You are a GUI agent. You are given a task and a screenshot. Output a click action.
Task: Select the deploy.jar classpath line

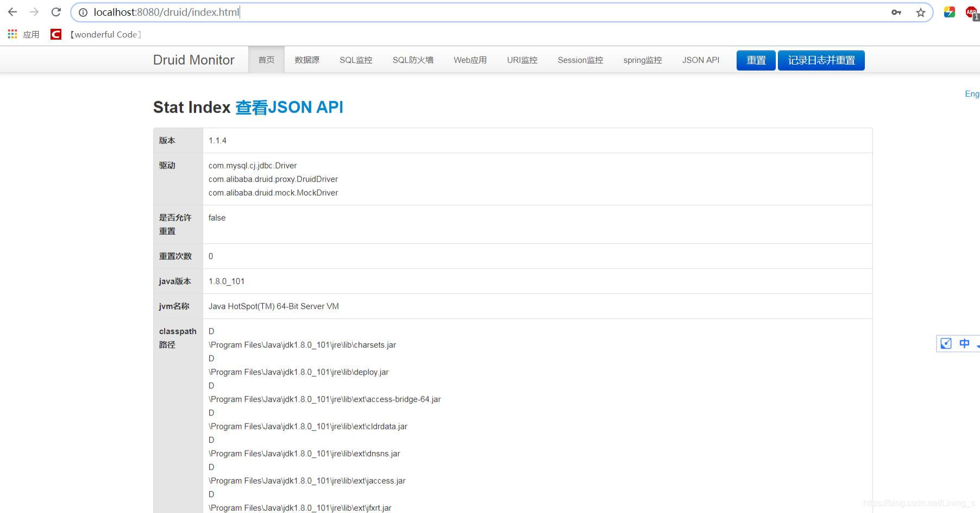[x=299, y=372]
